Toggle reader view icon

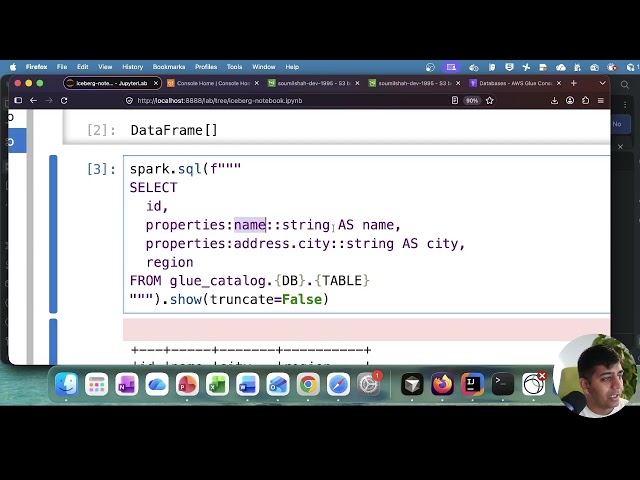455,100
